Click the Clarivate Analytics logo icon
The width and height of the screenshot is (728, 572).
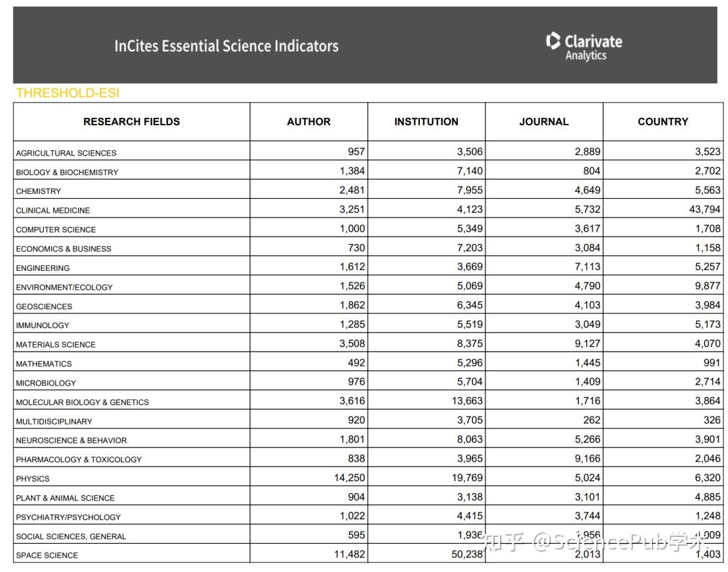[x=553, y=41]
